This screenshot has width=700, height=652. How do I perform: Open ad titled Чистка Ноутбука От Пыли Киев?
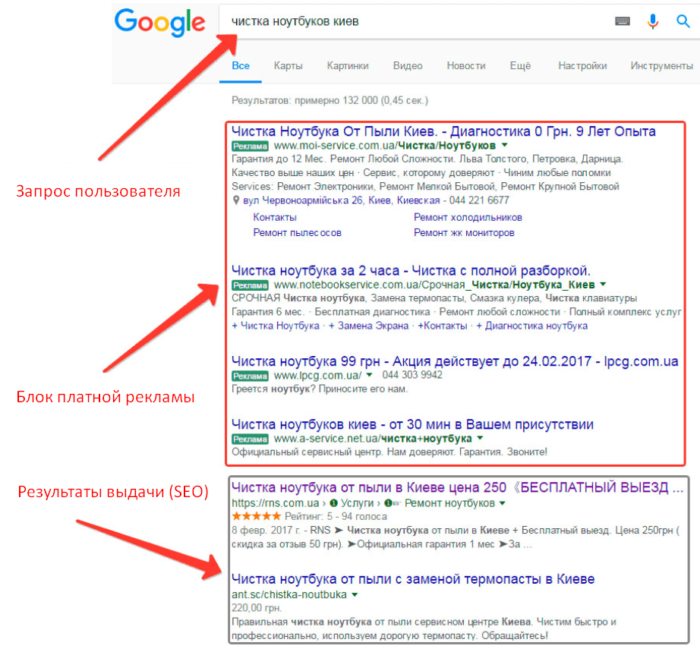click(443, 131)
